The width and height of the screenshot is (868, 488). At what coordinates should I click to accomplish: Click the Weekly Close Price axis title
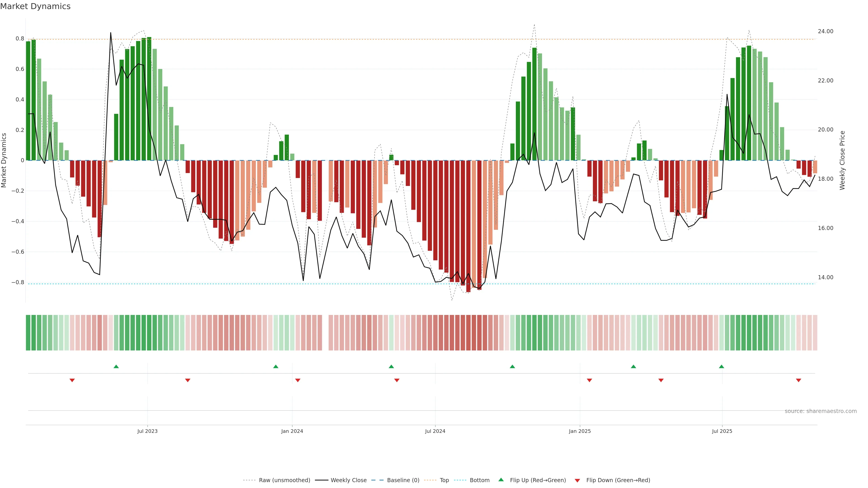[x=842, y=160]
